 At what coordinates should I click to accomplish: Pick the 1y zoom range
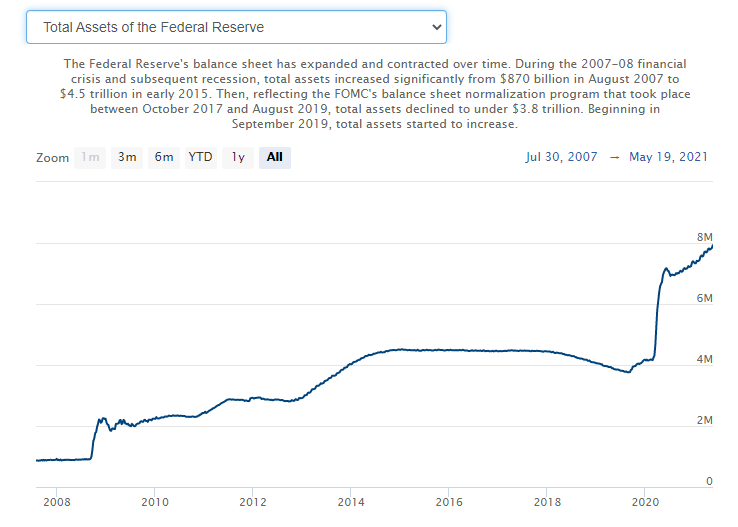[237, 157]
